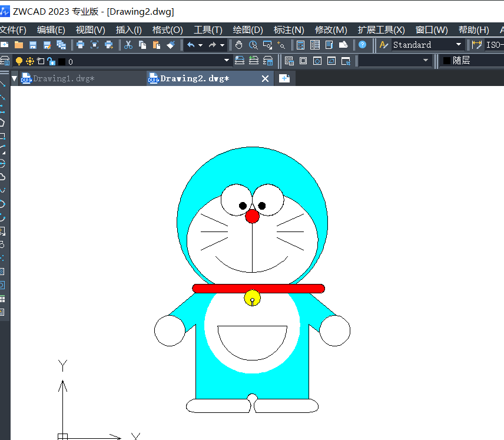Open the 窗口(W) menu

point(432,30)
